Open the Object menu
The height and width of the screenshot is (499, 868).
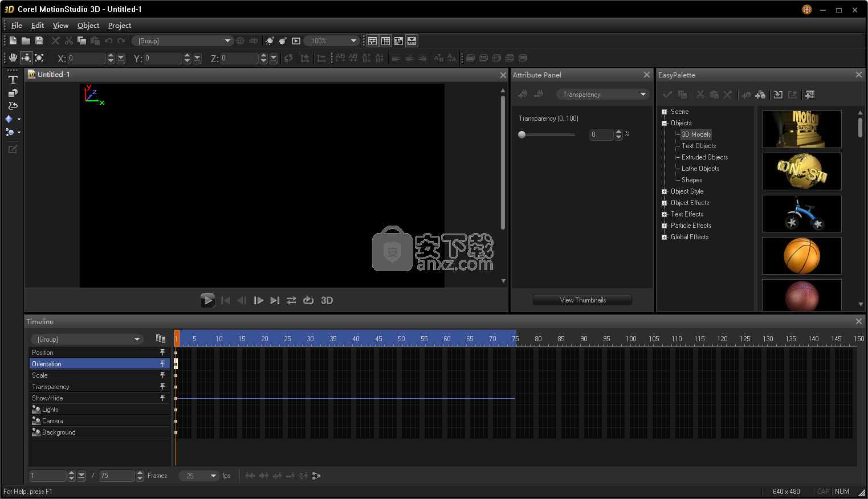[88, 26]
